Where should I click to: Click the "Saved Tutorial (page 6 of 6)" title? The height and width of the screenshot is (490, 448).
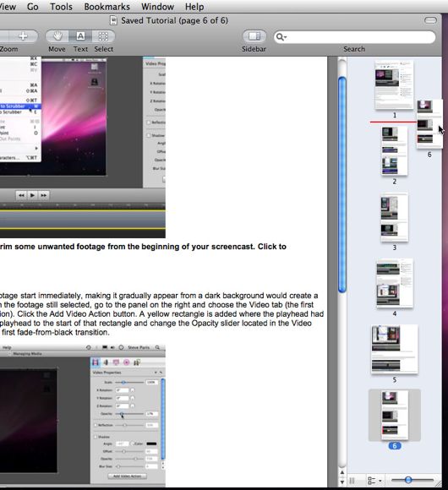(x=174, y=20)
